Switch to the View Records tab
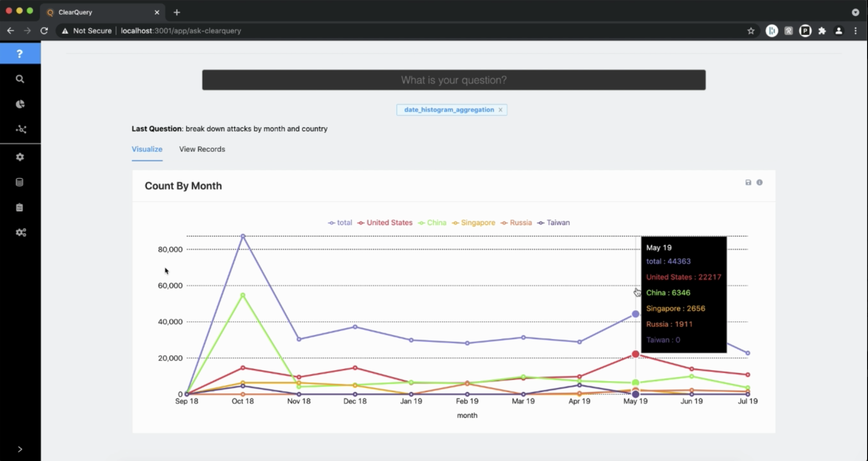The image size is (868, 461). pyautogui.click(x=202, y=149)
